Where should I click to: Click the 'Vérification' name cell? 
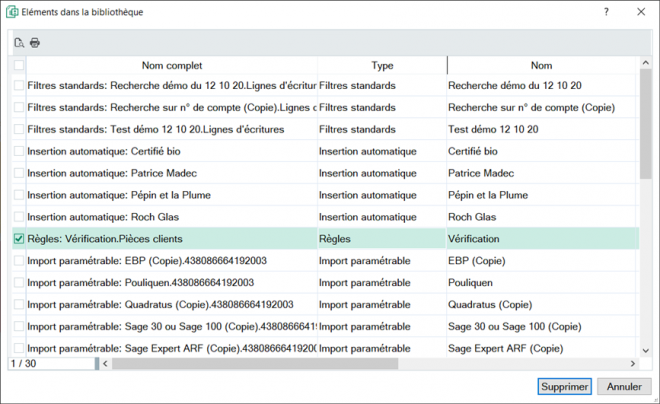[543, 239]
